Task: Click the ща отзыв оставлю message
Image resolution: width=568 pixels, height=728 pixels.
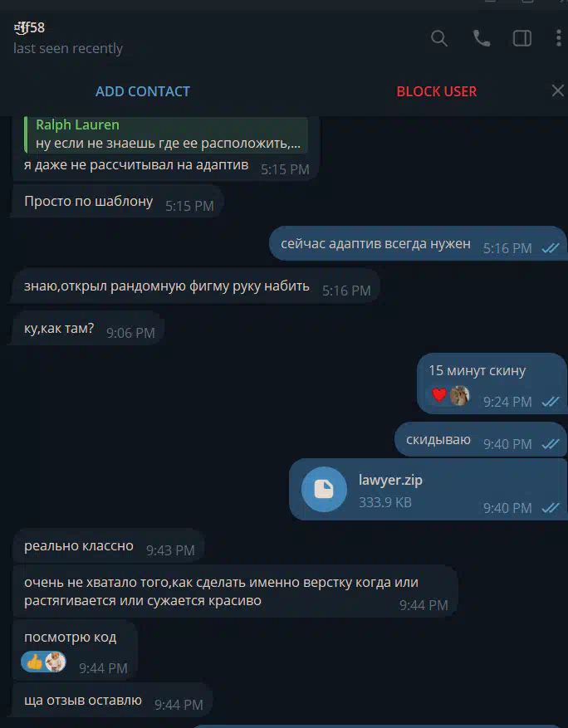Action: (x=83, y=700)
